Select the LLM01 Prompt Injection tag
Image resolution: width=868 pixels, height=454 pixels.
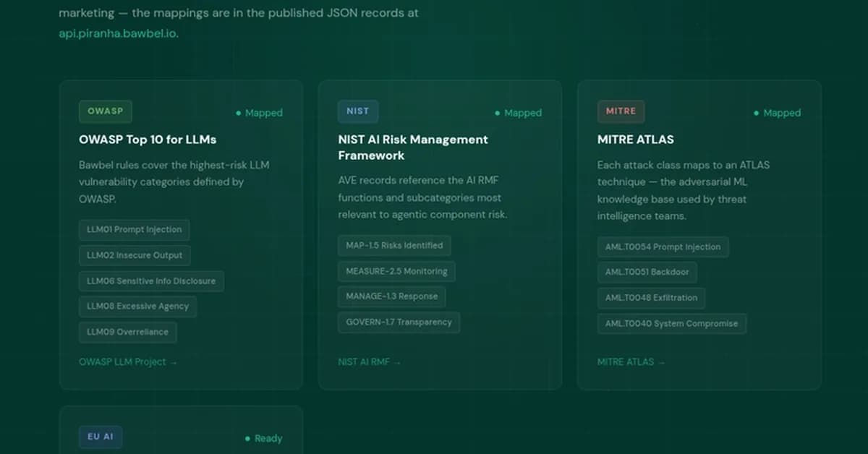[x=134, y=230]
